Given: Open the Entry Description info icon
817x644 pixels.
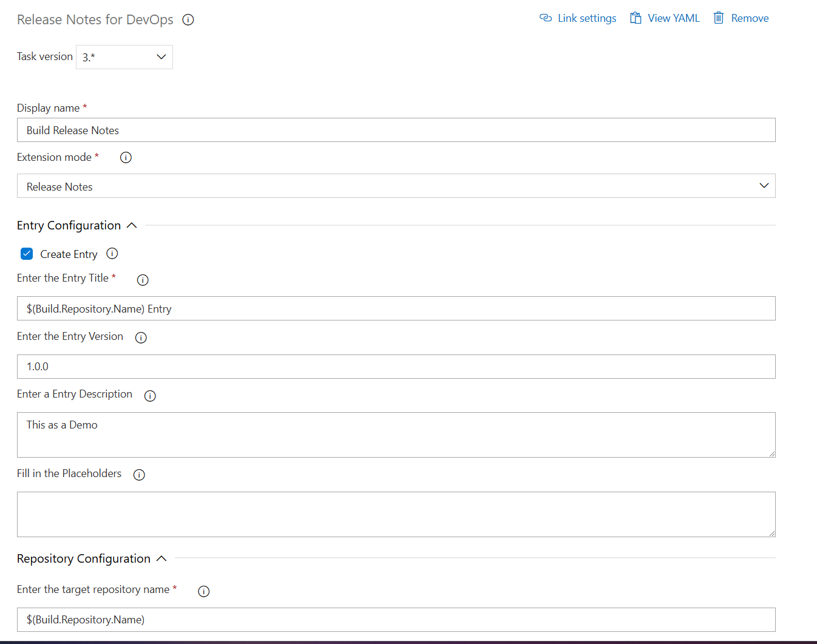Looking at the screenshot, I should (x=150, y=395).
